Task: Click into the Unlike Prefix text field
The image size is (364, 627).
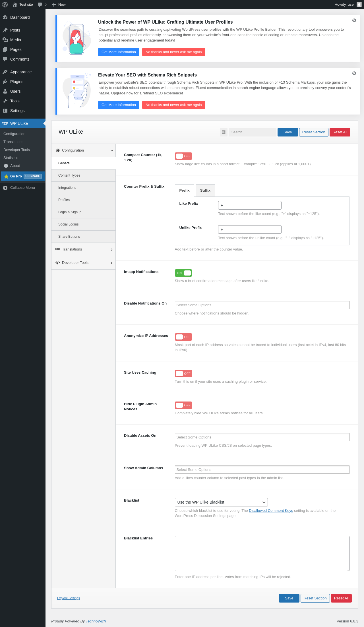Action: pos(250,229)
